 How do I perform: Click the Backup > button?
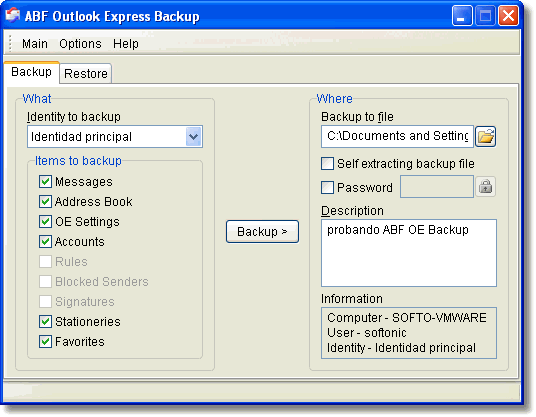(x=262, y=231)
